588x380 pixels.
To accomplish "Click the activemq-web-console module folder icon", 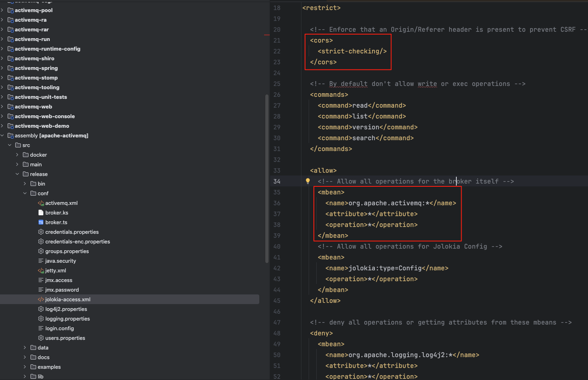I will tap(10, 116).
